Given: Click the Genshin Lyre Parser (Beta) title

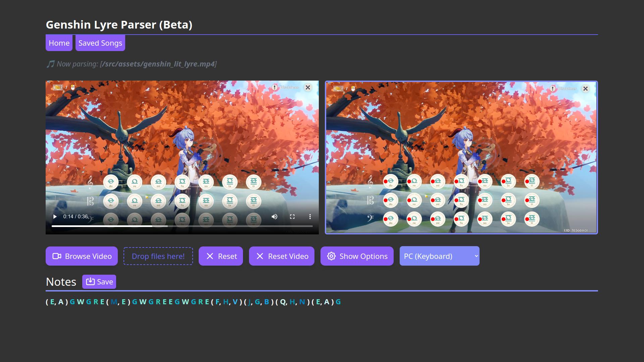Looking at the screenshot, I should [119, 25].
